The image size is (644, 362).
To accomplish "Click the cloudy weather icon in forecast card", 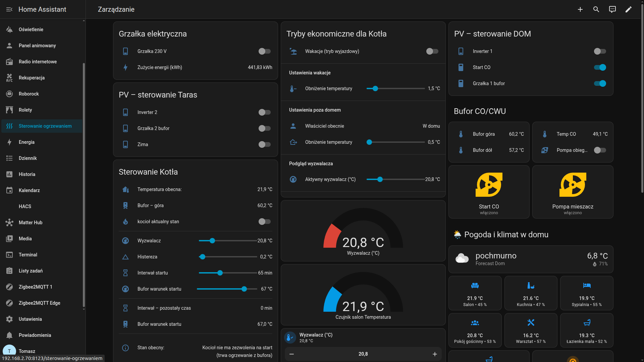I will tap(462, 258).
